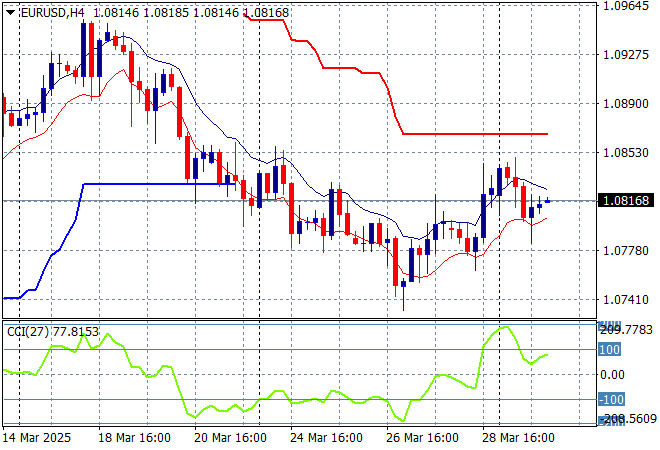Image resolution: width=660 pixels, height=450 pixels.
Task: Click the 18 Mar 16:00 time label
Action: (x=134, y=438)
